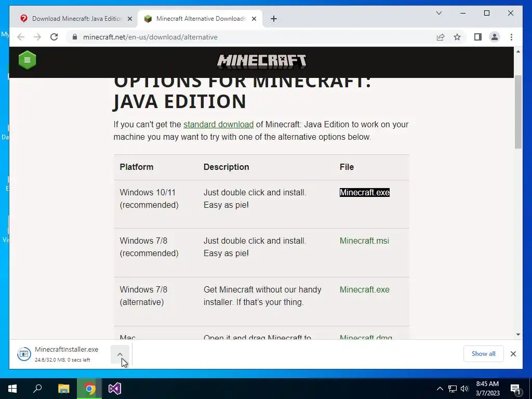Viewport: 532px width, 399px height.
Task: Open File Explorer from the taskbar
Action: pos(63,389)
